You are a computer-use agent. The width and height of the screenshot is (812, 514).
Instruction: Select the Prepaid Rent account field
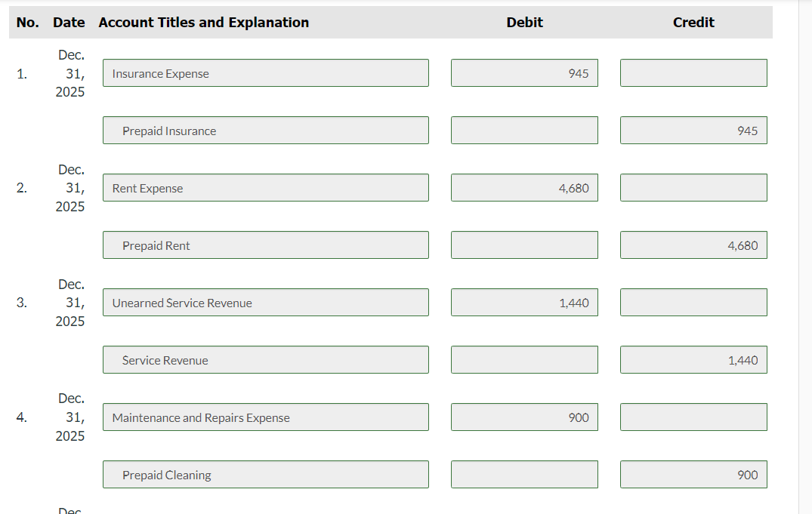click(x=266, y=245)
